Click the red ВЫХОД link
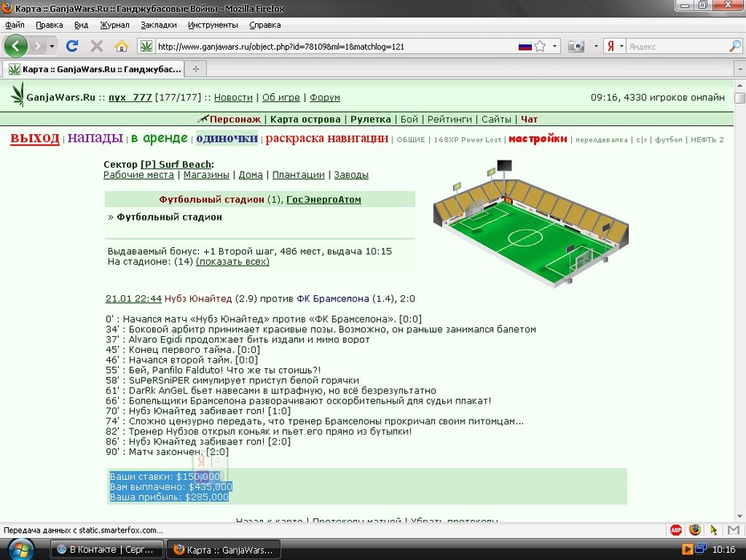Image resolution: width=746 pixels, height=560 pixels. click(x=34, y=138)
